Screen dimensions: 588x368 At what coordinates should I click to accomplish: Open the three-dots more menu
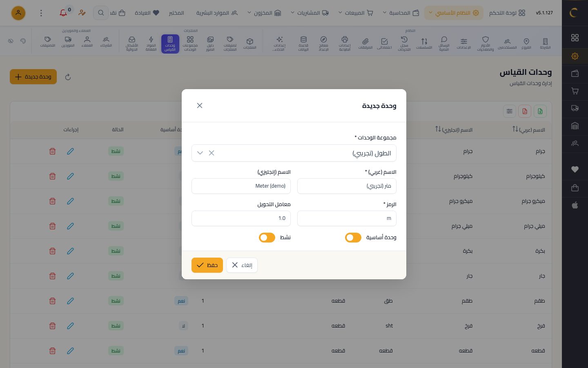[41, 13]
